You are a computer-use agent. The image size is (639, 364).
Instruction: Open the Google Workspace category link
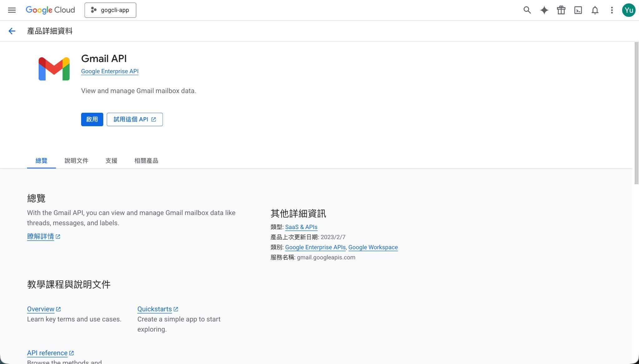click(373, 247)
